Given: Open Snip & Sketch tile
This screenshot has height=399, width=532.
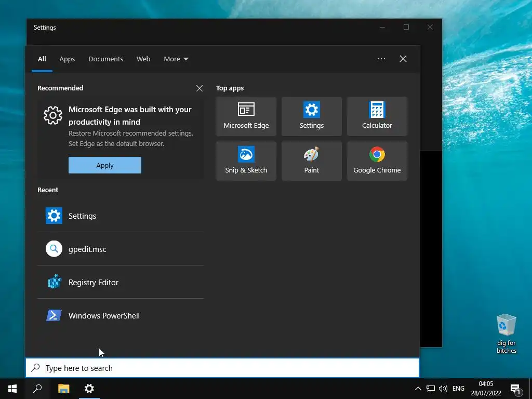Looking at the screenshot, I should tap(246, 161).
